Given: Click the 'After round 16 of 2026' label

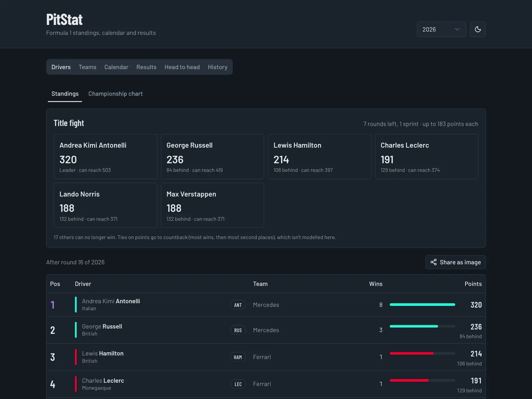Looking at the screenshot, I should (x=75, y=262).
